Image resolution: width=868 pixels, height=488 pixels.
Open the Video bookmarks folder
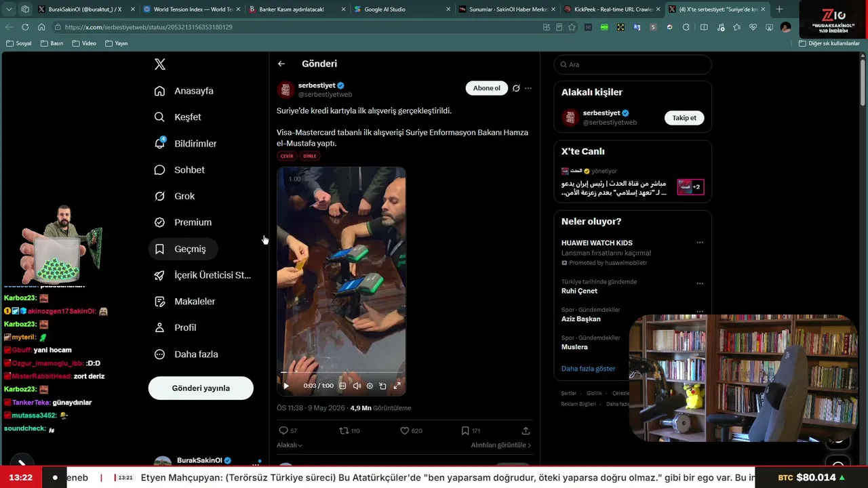(85, 43)
